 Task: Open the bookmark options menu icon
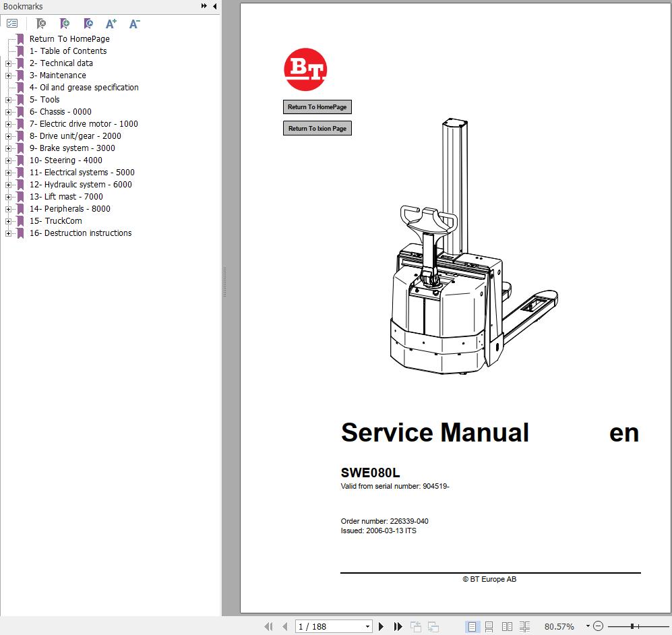pos(12,24)
